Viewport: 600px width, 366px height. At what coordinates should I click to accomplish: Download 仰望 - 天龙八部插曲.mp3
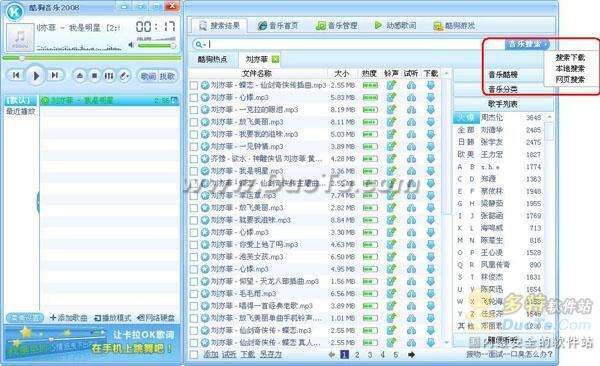coord(430,281)
